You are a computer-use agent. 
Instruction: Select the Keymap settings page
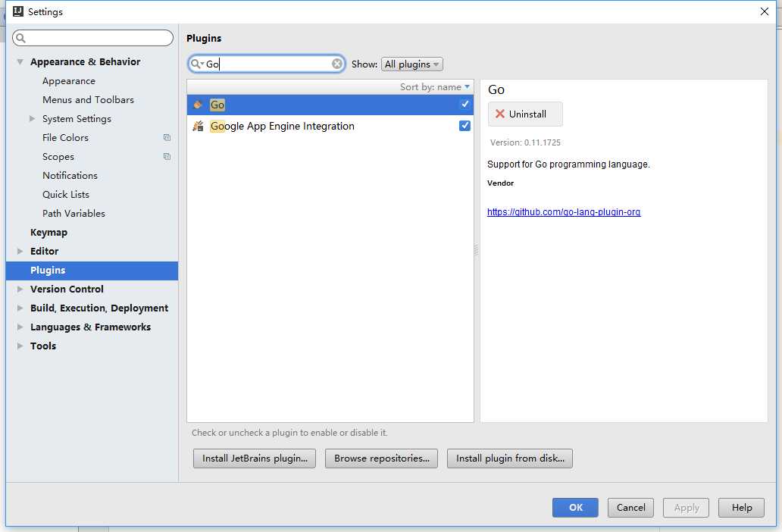pos(48,233)
